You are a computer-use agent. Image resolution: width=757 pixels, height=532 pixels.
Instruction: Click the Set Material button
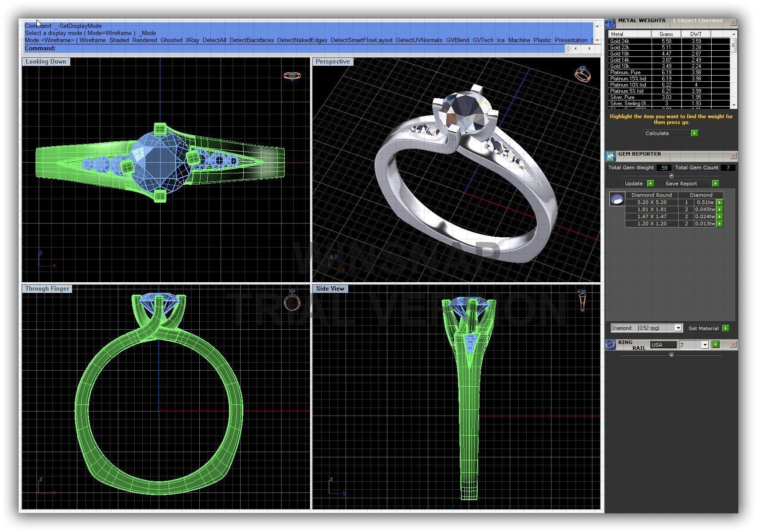click(x=705, y=328)
